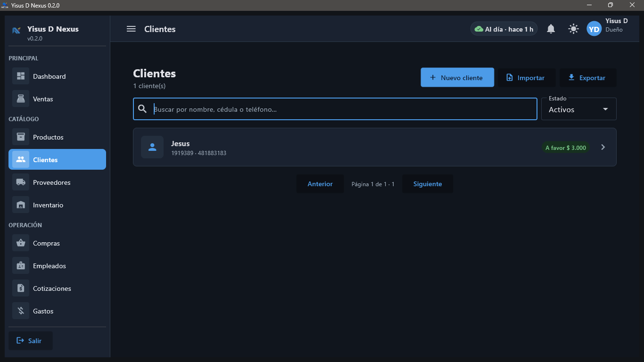
Task: Click the Productos box icon
Action: coord(21,137)
